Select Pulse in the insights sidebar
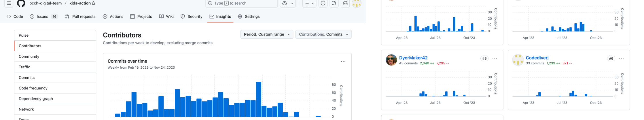 pyautogui.click(x=55, y=35)
